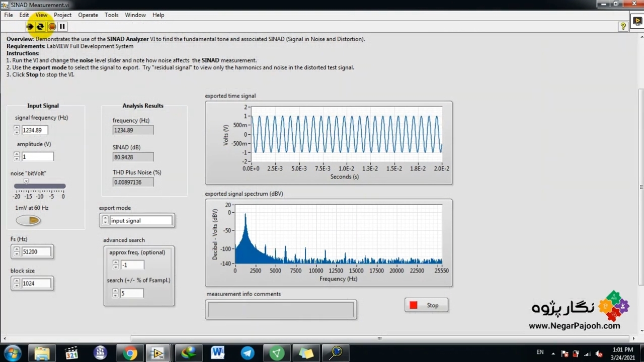The width and height of the screenshot is (644, 362).
Task: Toggle the 1mV at 60 Hz switch
Action: (28, 220)
